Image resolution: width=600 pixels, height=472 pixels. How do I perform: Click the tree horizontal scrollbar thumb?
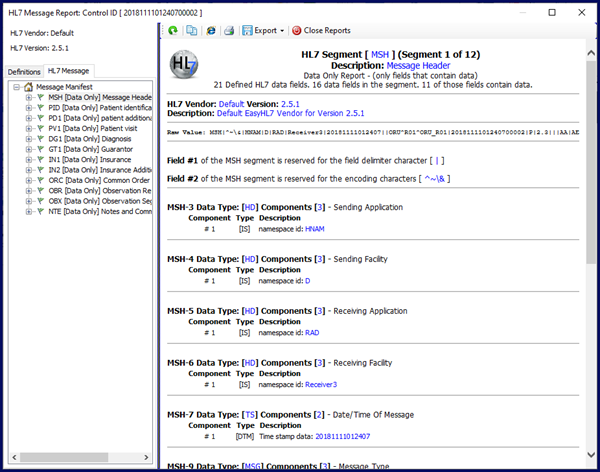coord(64,457)
